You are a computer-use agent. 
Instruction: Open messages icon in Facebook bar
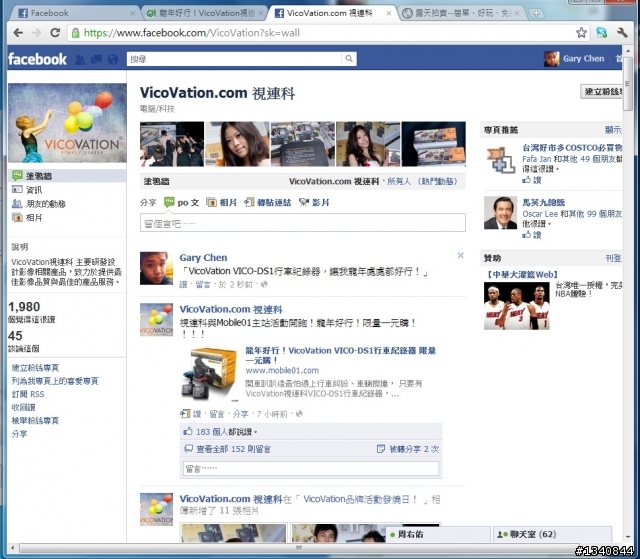(x=96, y=60)
